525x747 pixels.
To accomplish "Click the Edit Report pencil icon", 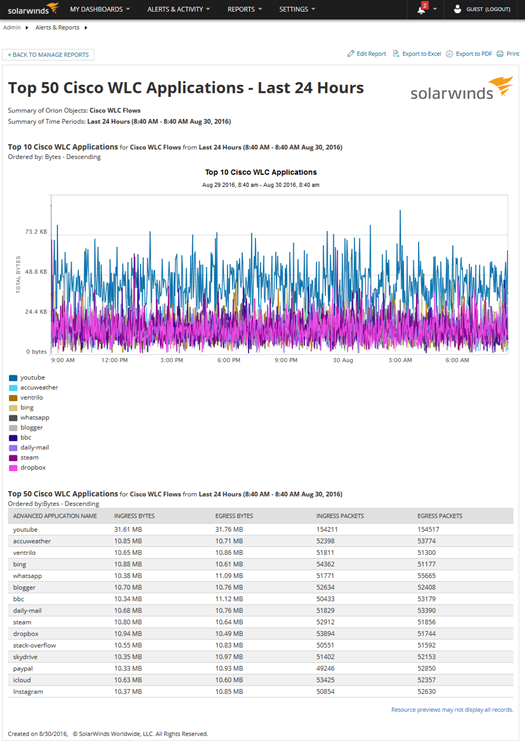I will coord(351,54).
